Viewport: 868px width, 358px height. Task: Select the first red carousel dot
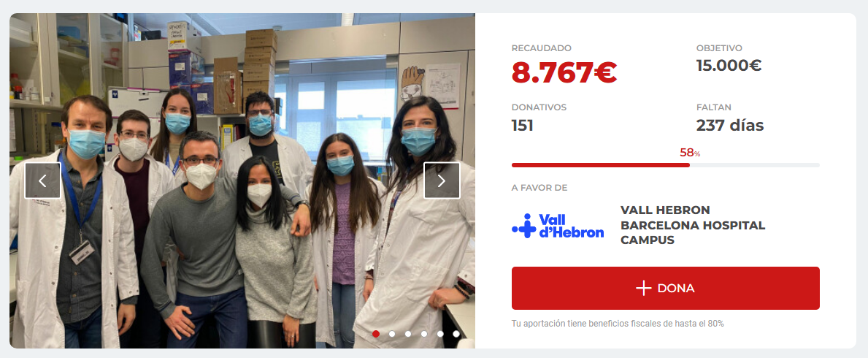coord(376,334)
